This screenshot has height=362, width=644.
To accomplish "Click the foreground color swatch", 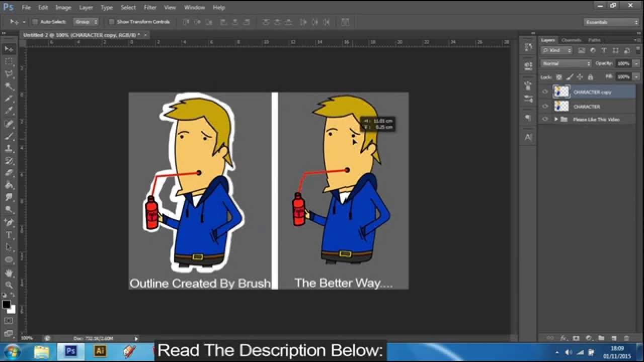I will coord(8,303).
